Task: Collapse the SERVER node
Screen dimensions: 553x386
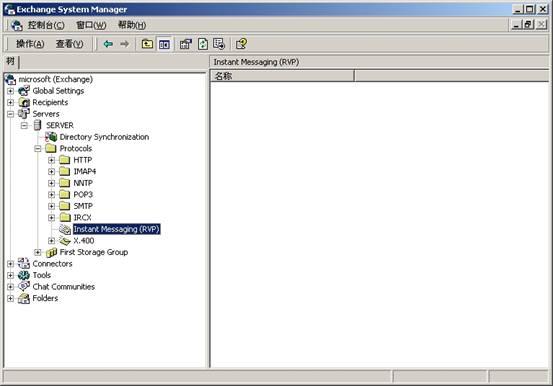Action: pos(24,126)
